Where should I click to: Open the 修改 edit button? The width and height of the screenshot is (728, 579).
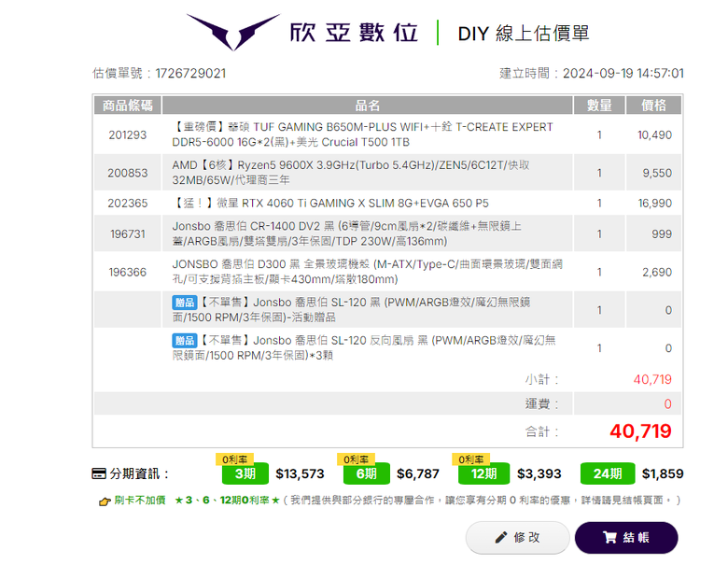(x=518, y=538)
